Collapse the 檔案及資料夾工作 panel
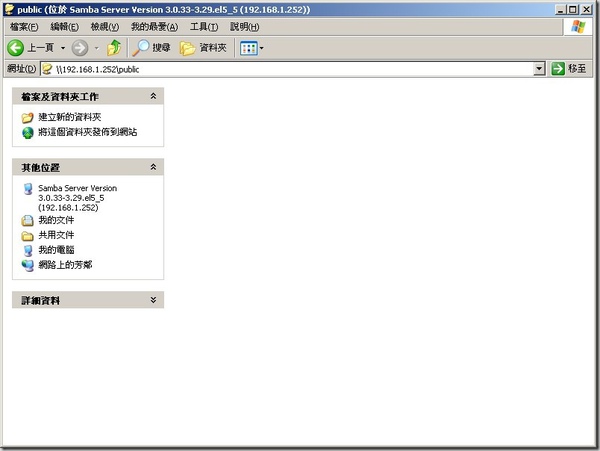 point(153,96)
